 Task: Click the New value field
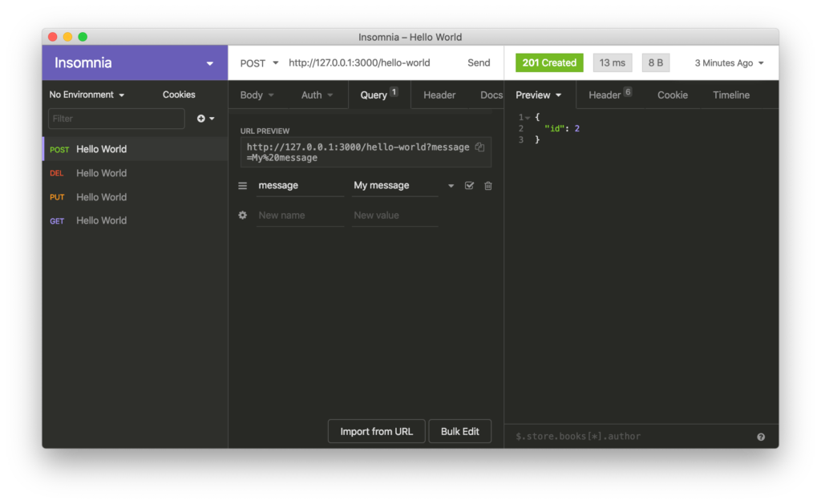[x=395, y=216]
